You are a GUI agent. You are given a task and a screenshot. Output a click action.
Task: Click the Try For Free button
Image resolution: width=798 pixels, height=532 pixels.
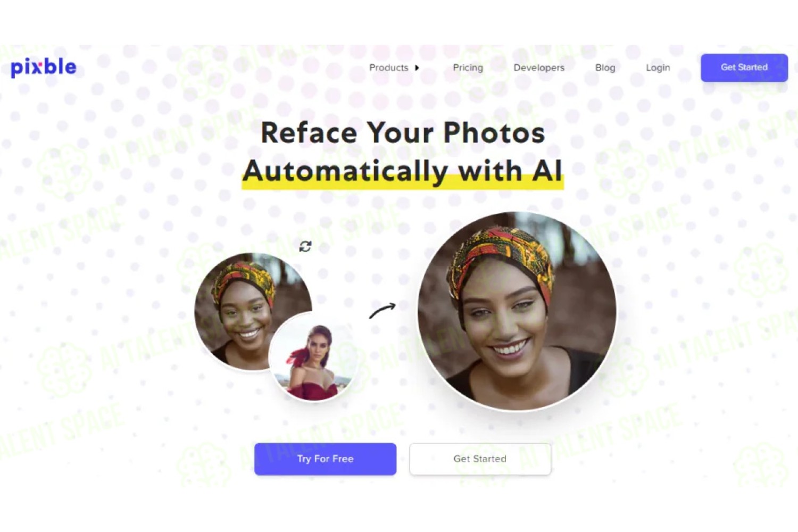coord(325,459)
